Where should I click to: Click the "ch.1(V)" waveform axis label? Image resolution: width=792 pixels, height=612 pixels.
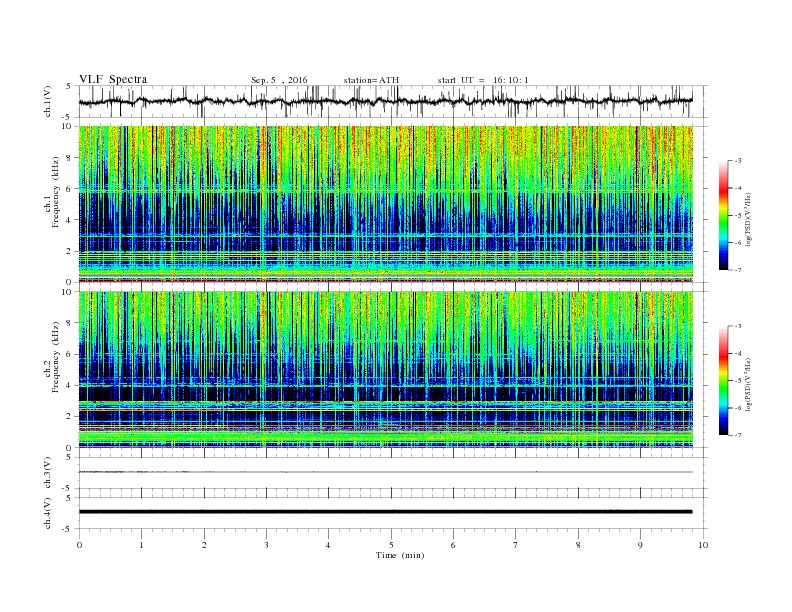48,101
